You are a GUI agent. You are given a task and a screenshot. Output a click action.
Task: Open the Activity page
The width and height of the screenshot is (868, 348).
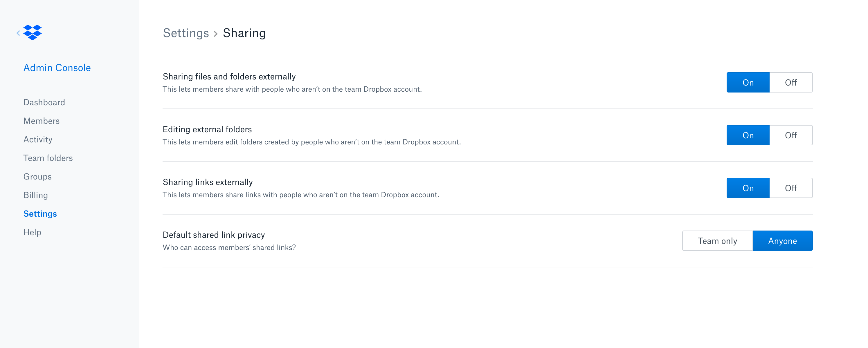coord(38,139)
